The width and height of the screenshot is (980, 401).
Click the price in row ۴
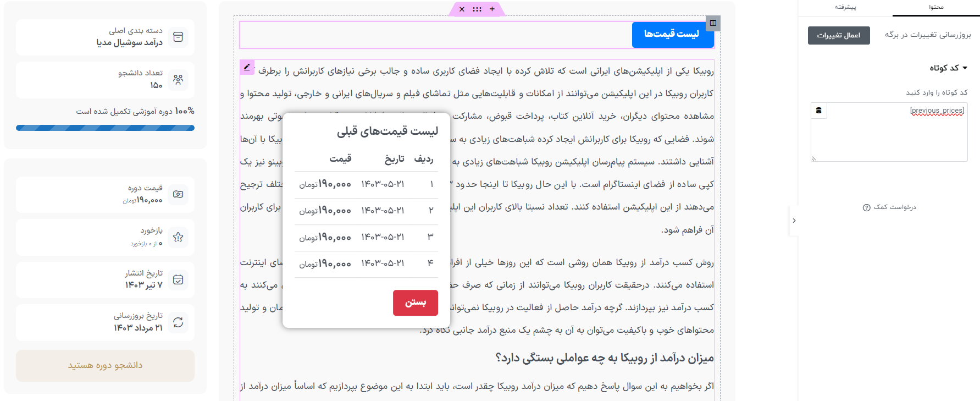click(325, 264)
